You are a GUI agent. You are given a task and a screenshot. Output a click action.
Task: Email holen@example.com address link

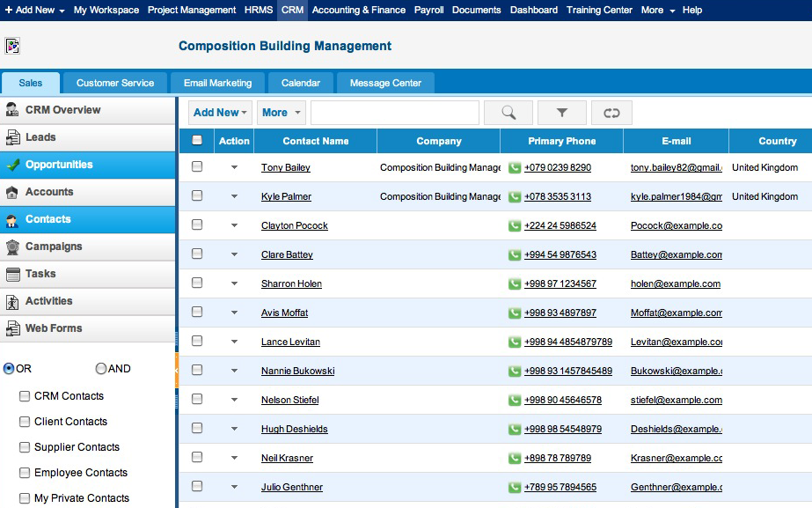coord(676,284)
